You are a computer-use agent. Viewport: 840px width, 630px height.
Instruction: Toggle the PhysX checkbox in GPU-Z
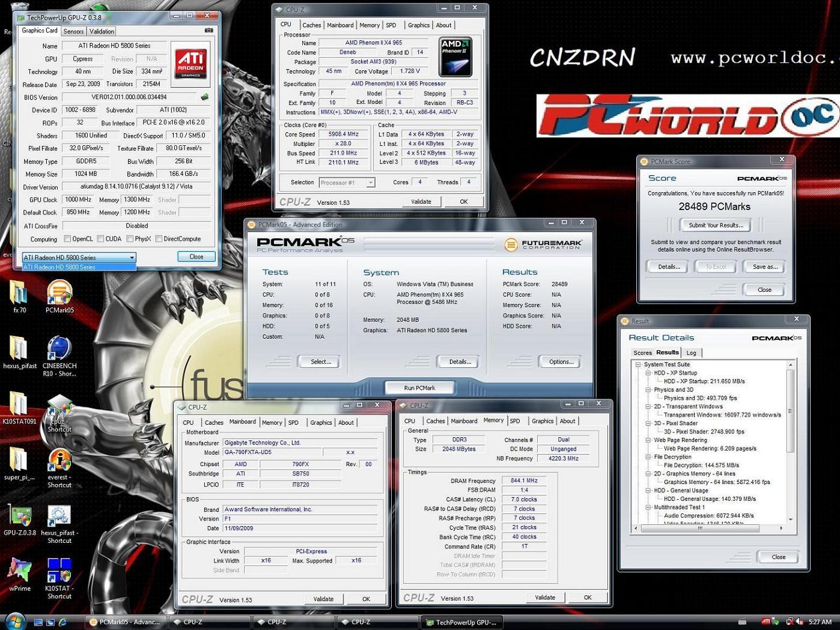pos(130,239)
